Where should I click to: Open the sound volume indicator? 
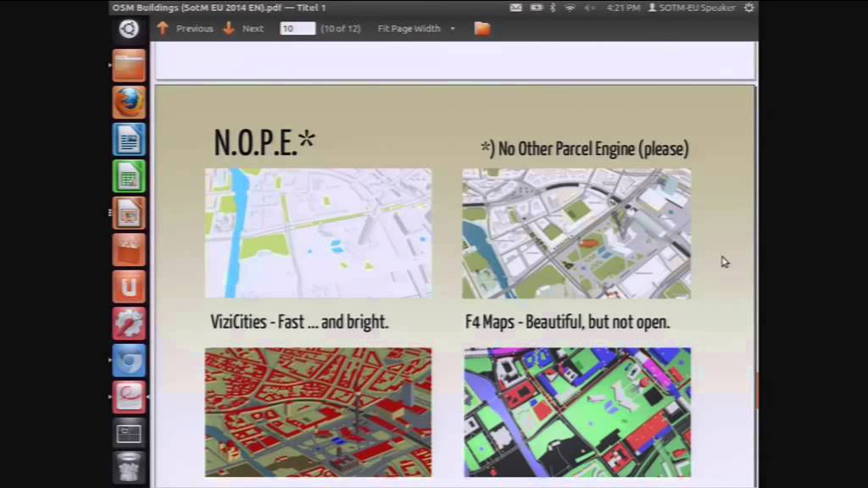(590, 8)
